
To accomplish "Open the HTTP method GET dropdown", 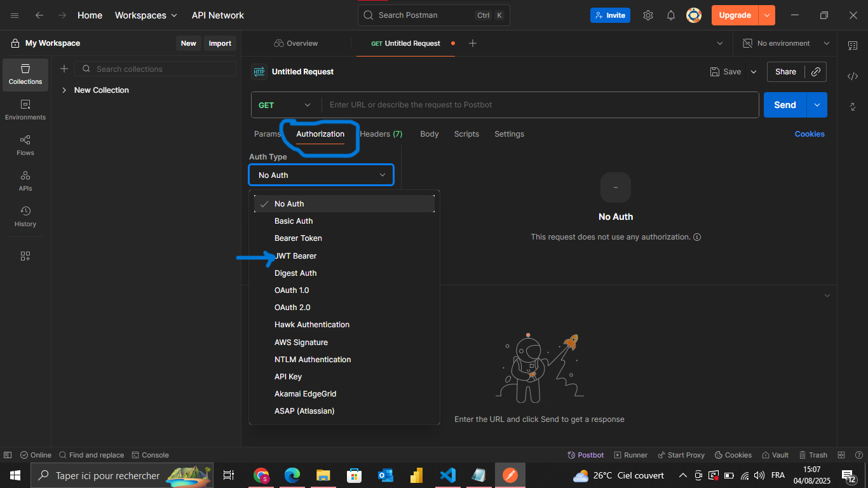I will pyautogui.click(x=285, y=105).
